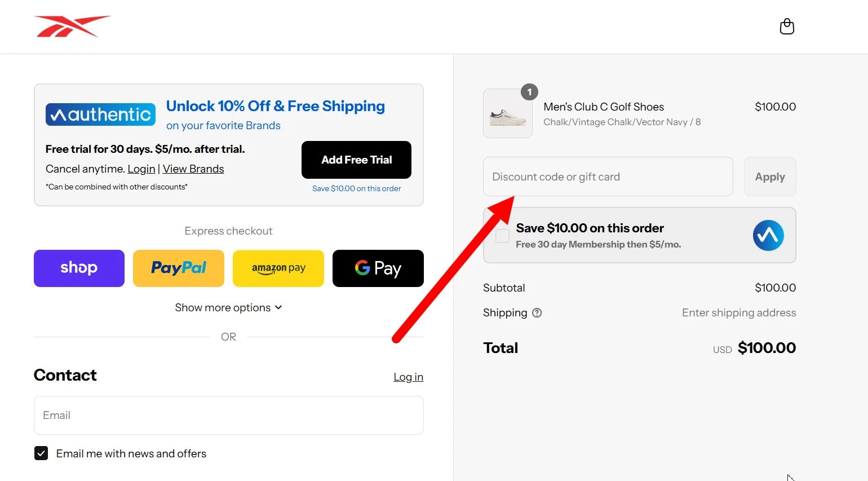The image size is (868, 481).
Task: Open the Men's Club C Golf Shoes thumbnail
Action: [x=508, y=113]
